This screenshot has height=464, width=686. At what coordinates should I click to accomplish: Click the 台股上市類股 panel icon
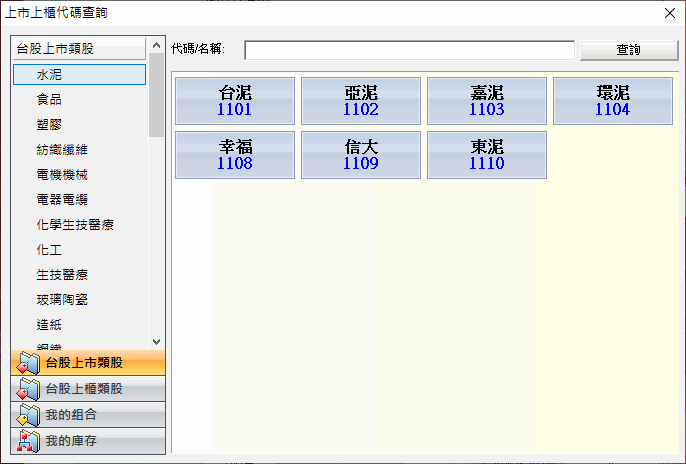(x=28, y=363)
